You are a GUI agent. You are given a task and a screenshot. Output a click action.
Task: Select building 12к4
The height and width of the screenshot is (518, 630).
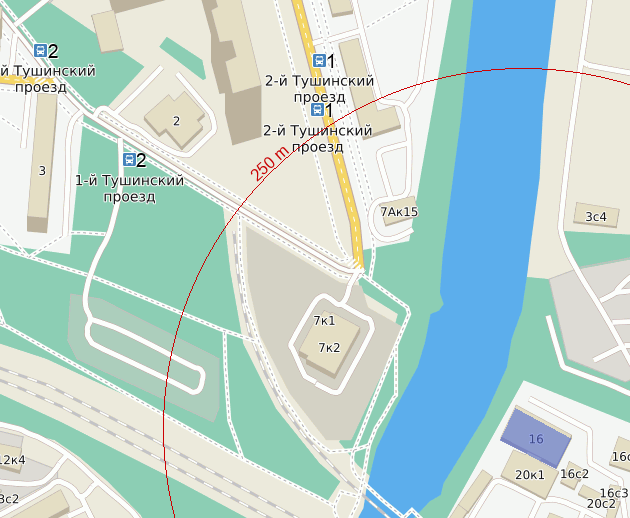pyautogui.click(x=11, y=459)
